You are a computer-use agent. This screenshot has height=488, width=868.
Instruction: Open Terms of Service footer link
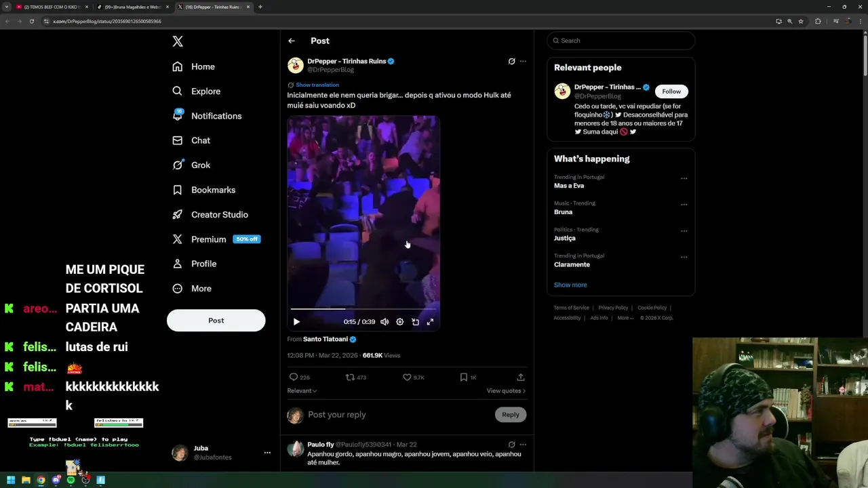tap(571, 308)
